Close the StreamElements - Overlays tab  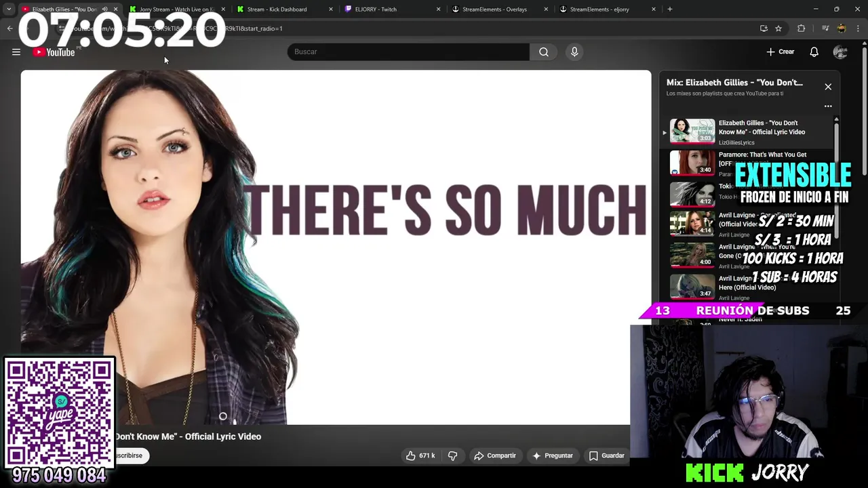546,9
